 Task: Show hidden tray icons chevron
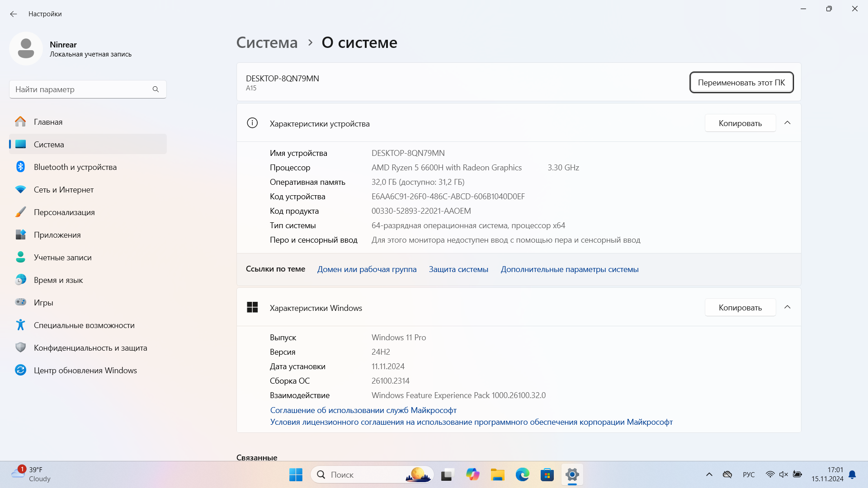point(709,474)
